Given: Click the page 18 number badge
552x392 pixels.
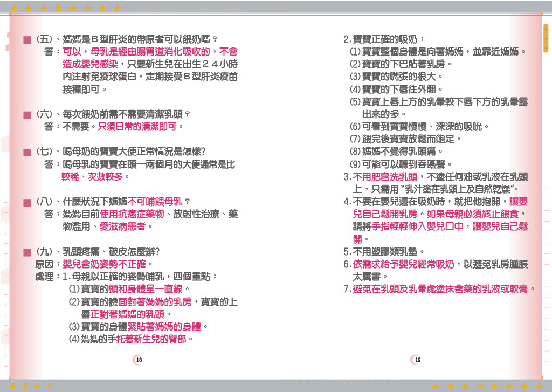Looking at the screenshot, I should tap(139, 360).
